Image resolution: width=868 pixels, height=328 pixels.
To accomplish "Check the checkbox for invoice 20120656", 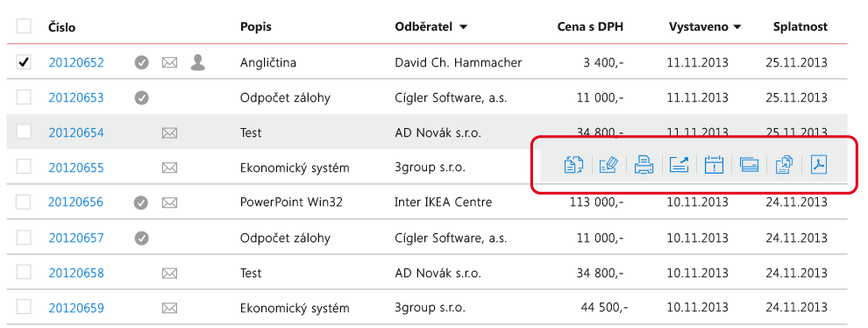I will (x=24, y=203).
